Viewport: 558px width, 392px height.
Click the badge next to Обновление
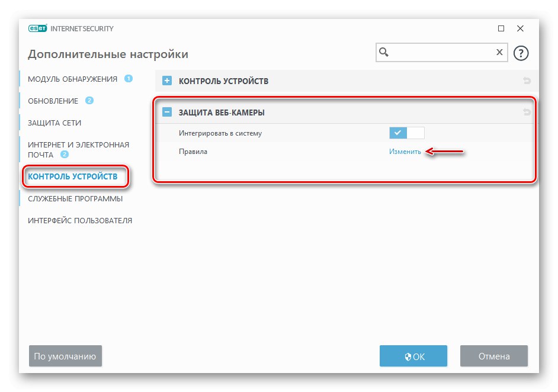89,101
